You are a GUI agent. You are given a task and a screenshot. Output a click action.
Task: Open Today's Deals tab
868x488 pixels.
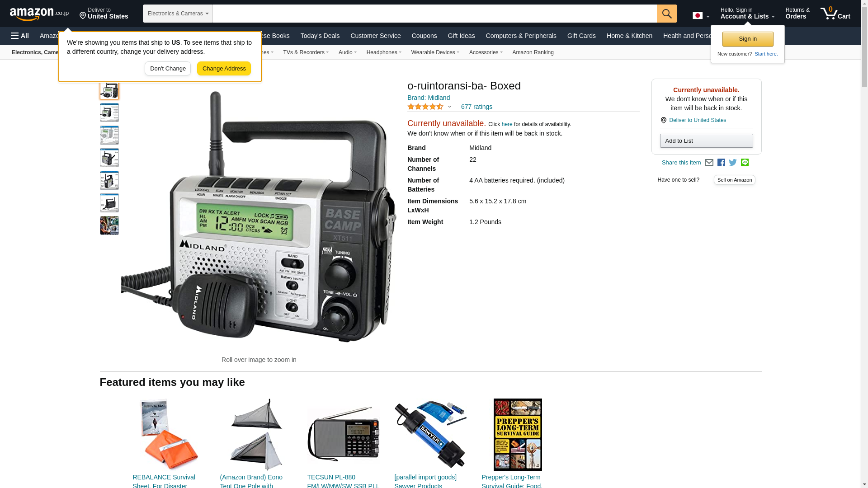(320, 36)
